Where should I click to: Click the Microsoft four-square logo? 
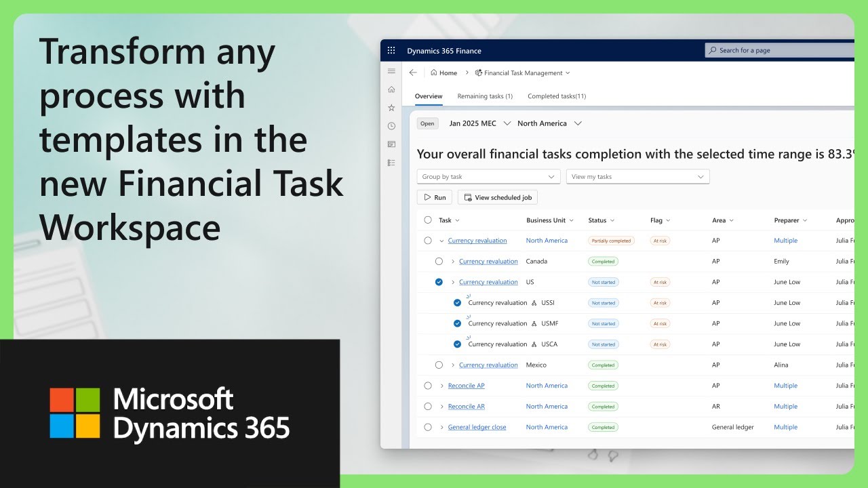[75, 413]
